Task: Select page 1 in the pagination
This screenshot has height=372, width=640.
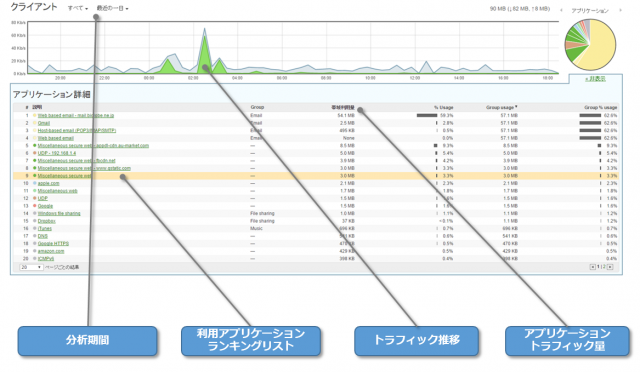Action: point(599,267)
